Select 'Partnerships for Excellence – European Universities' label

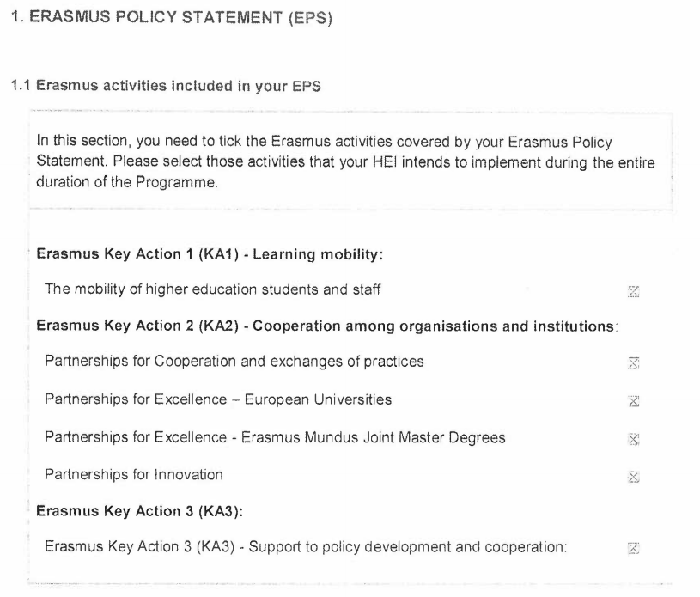pos(218,399)
